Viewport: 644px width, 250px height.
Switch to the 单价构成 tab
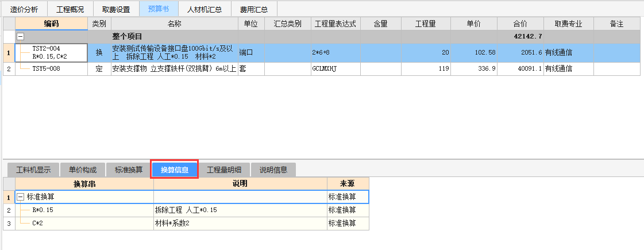[x=83, y=170]
